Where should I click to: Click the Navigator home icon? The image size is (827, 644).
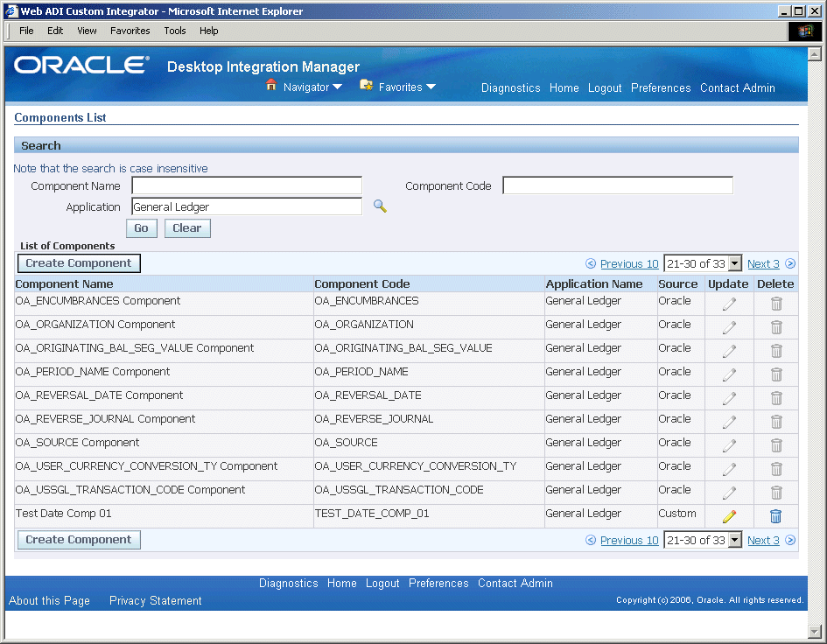click(271, 84)
